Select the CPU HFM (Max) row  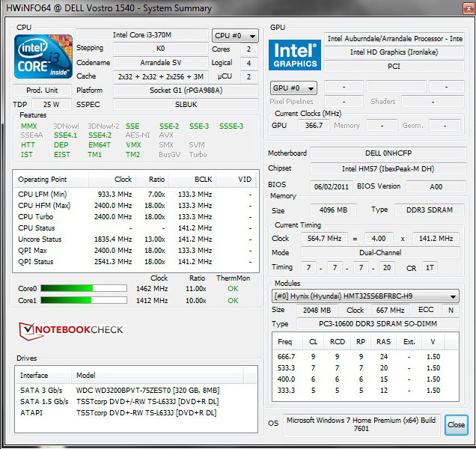[135, 206]
